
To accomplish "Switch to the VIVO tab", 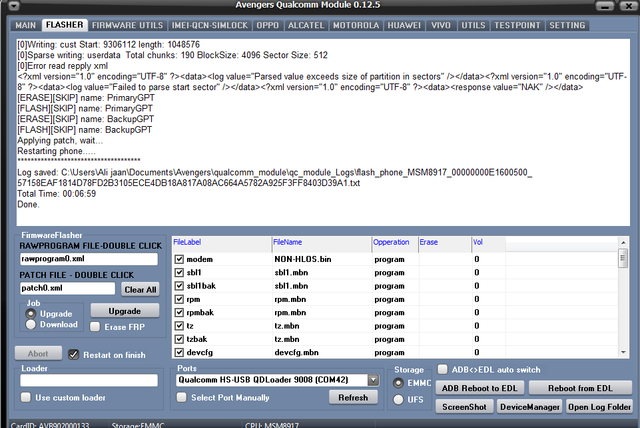I will pos(441,25).
